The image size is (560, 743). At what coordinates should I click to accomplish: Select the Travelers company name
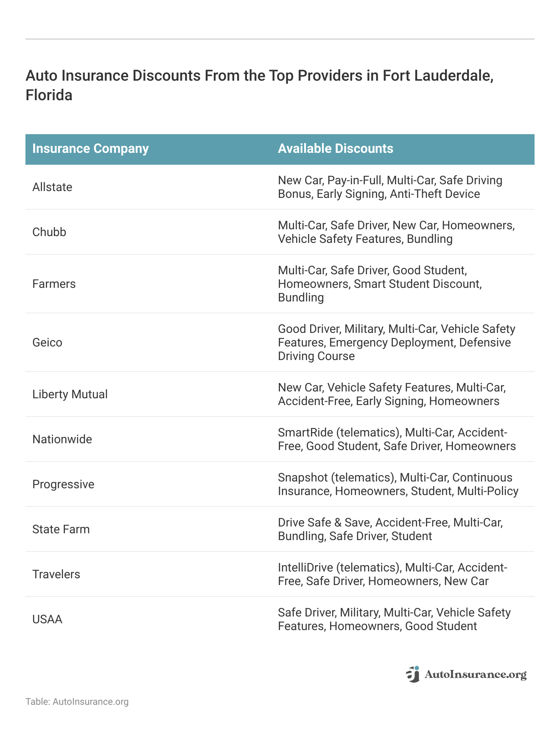(56, 574)
